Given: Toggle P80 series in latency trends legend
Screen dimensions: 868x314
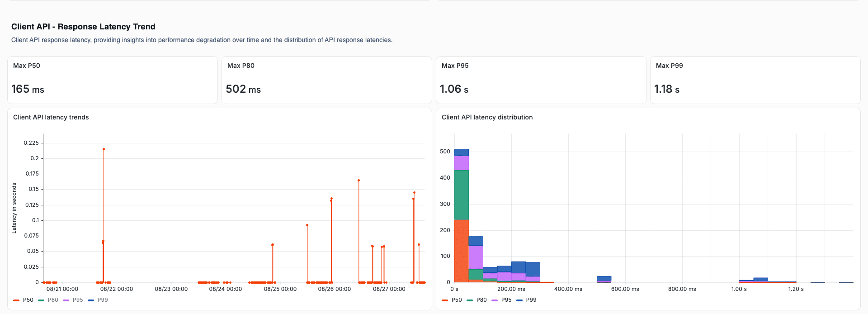Looking at the screenshot, I should [48, 300].
